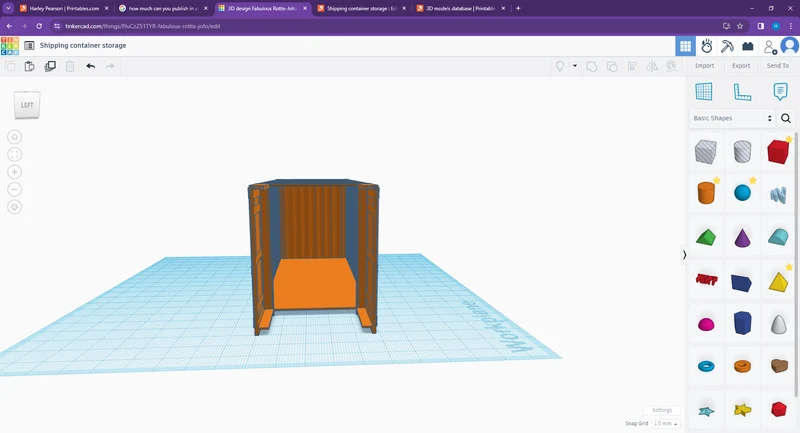Click the Send To button
800x433 pixels.
pos(778,66)
